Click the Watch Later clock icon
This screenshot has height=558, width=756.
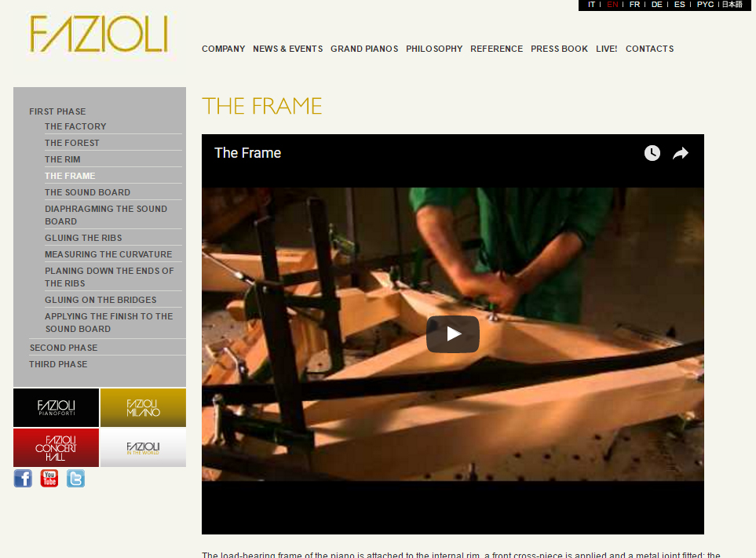click(x=652, y=153)
